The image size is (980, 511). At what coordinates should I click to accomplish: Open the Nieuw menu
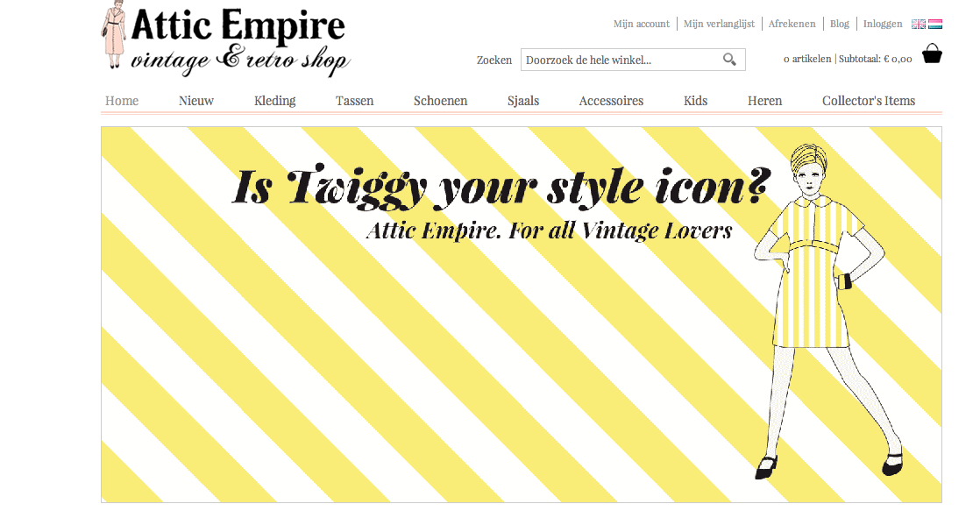pos(196,101)
